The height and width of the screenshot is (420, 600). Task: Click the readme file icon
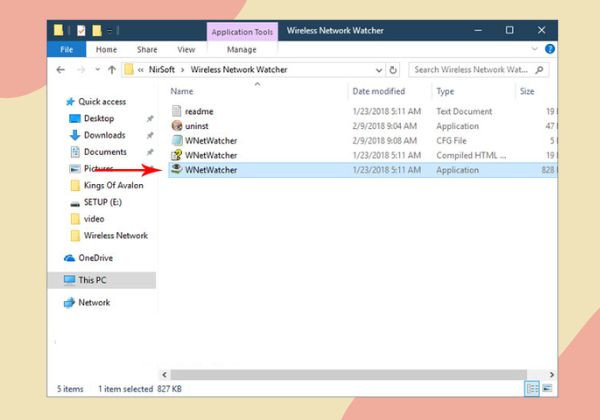point(176,111)
